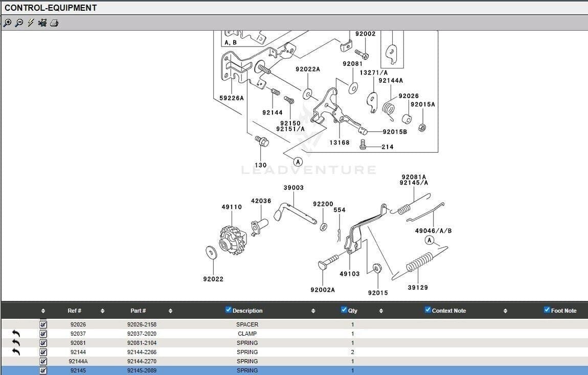The height and width of the screenshot is (375, 588).
Task: Click the lightning bolt toolbar icon
Action: 31,23
